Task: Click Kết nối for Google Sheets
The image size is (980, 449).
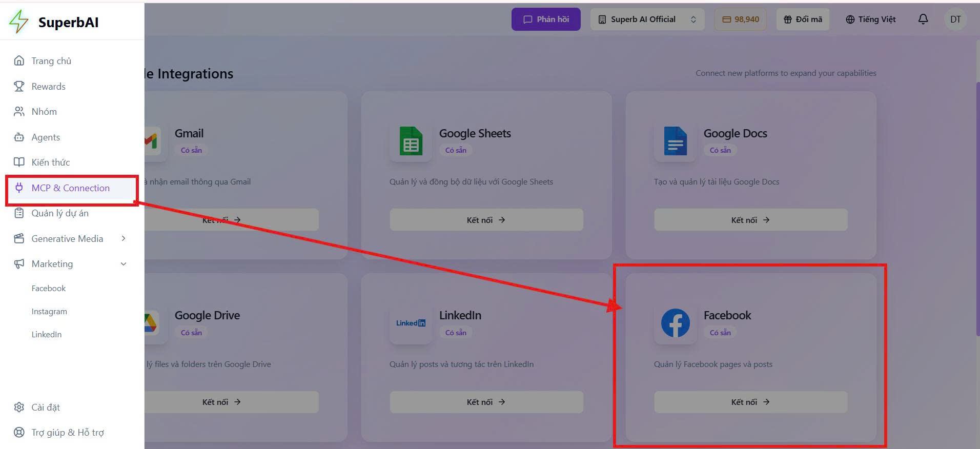Action: (x=486, y=219)
